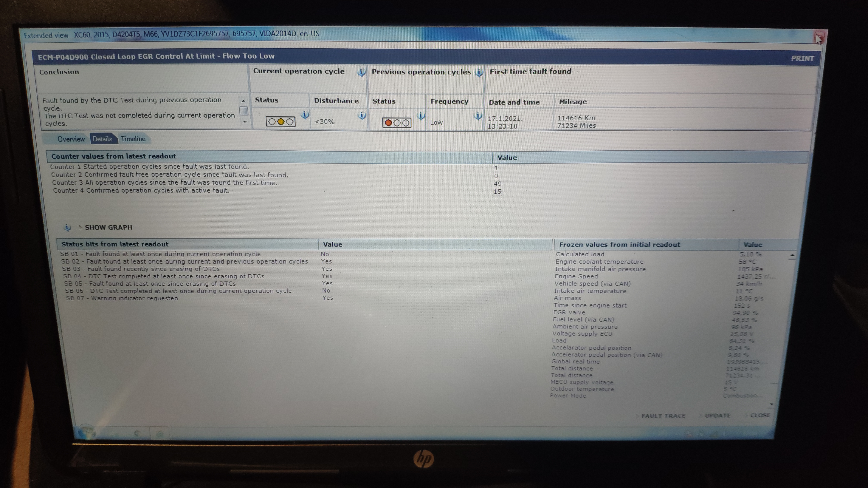The width and height of the screenshot is (868, 488).
Task: Select the Details tab
Action: pyautogui.click(x=102, y=139)
